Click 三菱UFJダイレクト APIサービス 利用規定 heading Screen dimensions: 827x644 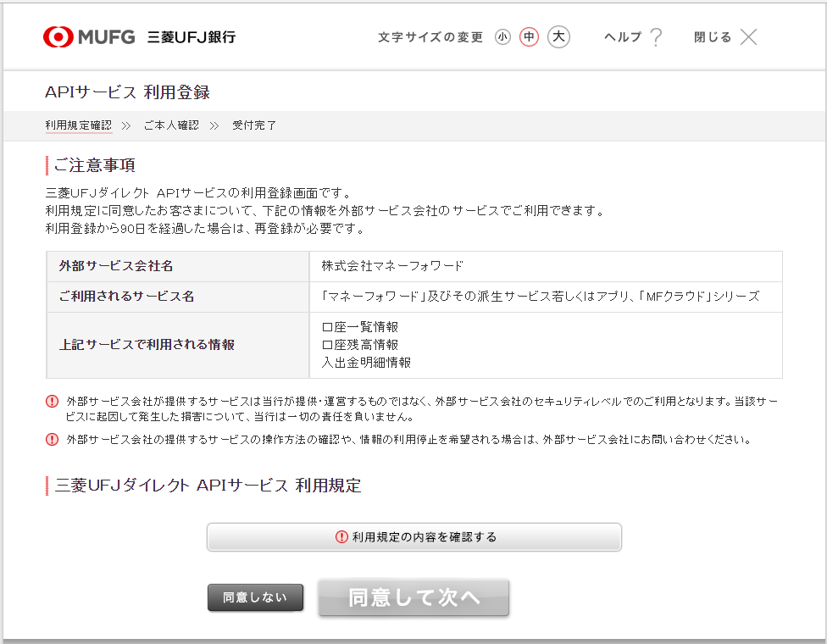coord(208,486)
